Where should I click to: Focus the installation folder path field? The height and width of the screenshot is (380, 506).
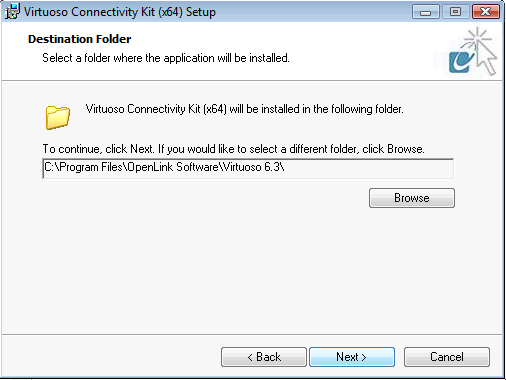(x=248, y=168)
